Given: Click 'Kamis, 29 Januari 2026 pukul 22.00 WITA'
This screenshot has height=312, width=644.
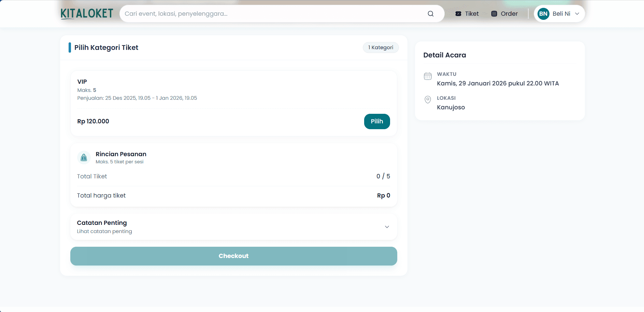Looking at the screenshot, I should pyautogui.click(x=498, y=83).
